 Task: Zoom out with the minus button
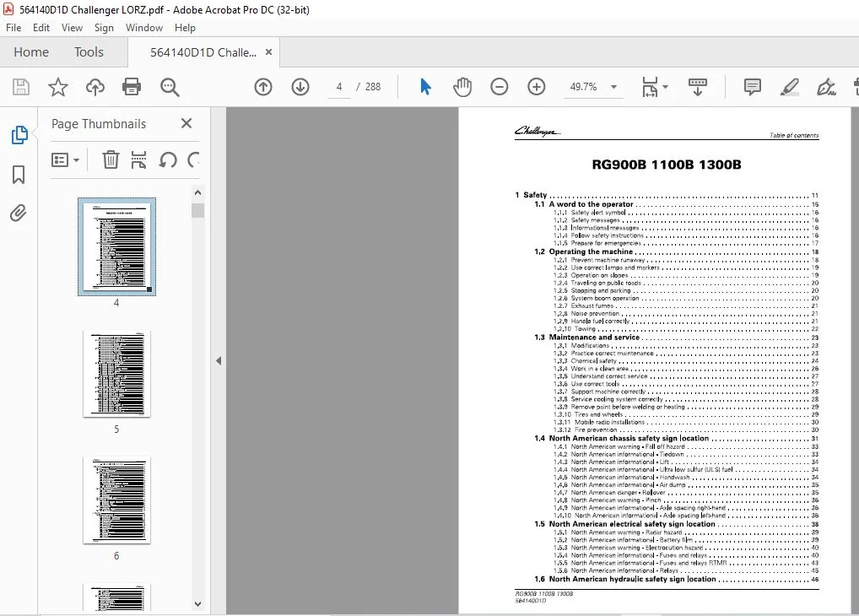click(x=499, y=87)
